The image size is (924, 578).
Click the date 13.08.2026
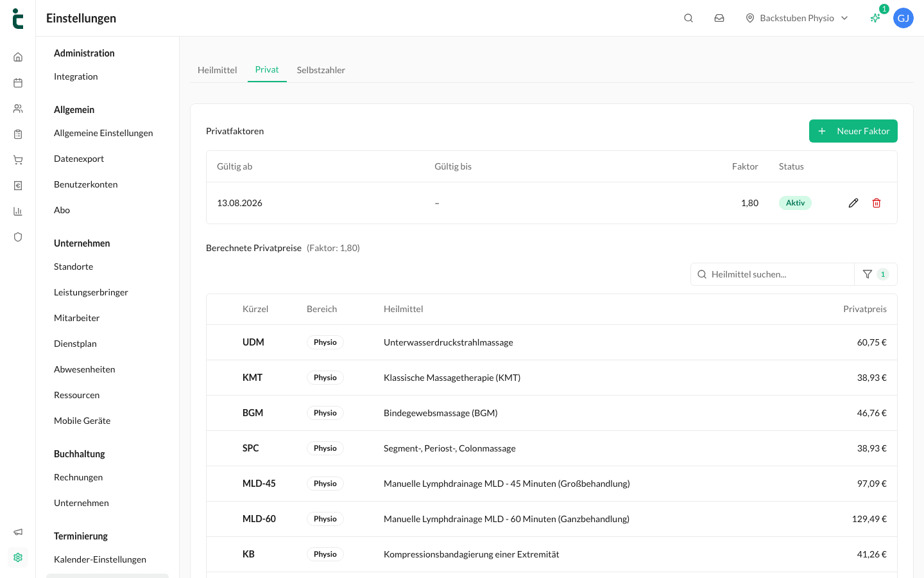click(x=239, y=203)
